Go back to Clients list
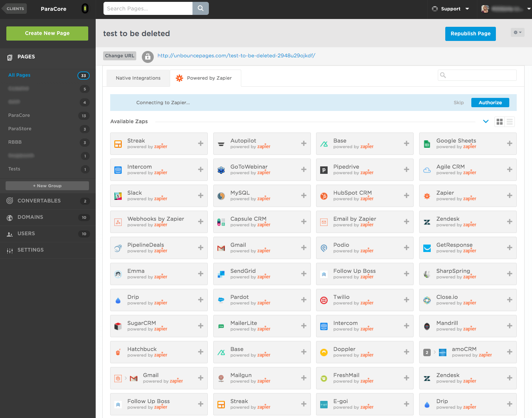The image size is (532, 418). (x=15, y=9)
